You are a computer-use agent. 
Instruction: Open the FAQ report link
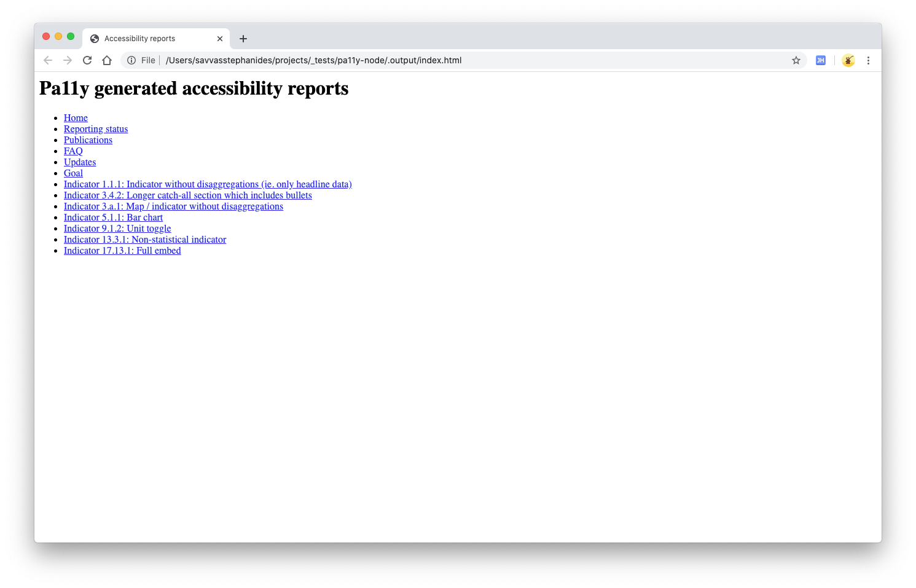[73, 151]
